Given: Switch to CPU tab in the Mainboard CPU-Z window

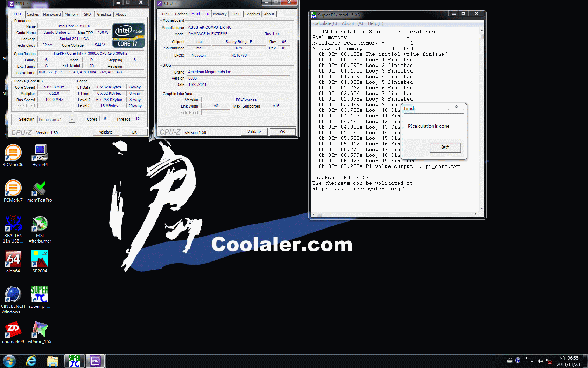Looking at the screenshot, I should tap(166, 14).
